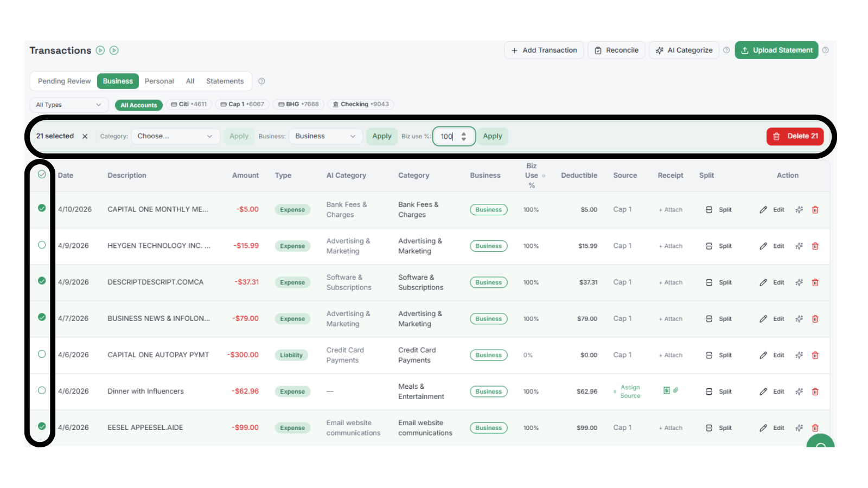This screenshot has height=488, width=868.
Task: Open the Business bulk-edit dropdown
Action: click(325, 136)
